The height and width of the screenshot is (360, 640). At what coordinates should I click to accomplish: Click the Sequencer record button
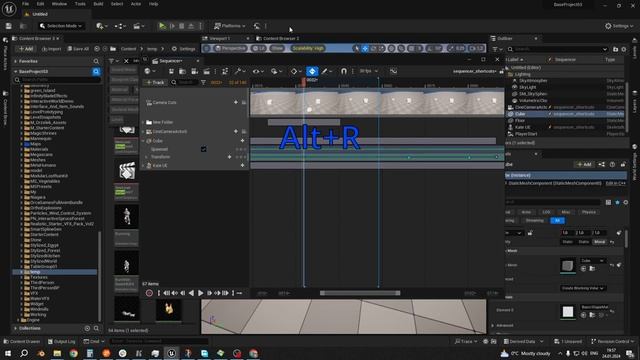click(x=149, y=293)
